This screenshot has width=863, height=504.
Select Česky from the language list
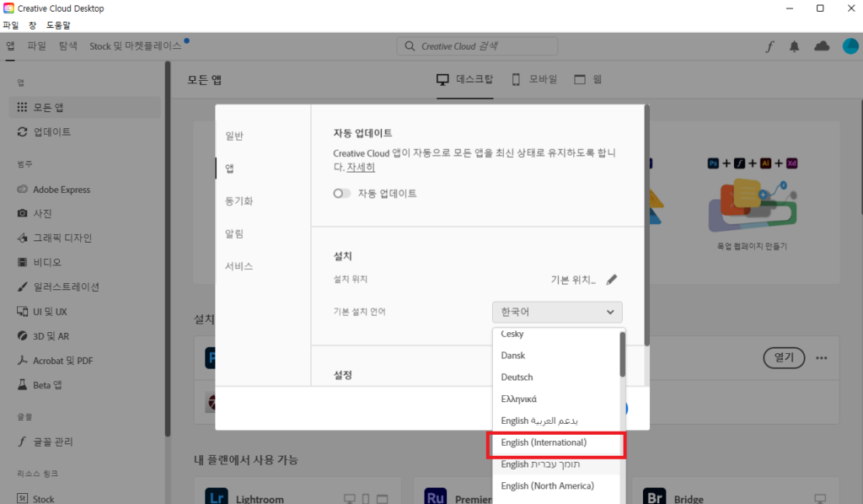click(556, 335)
